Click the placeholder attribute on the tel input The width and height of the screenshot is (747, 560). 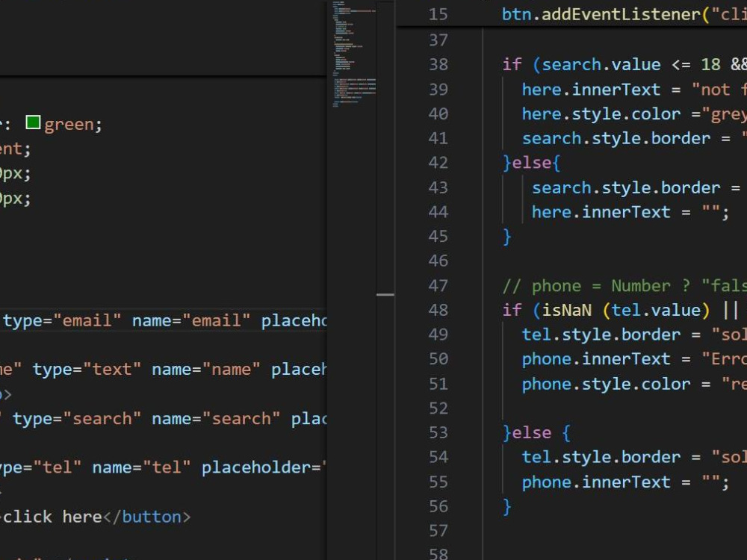(x=264, y=467)
